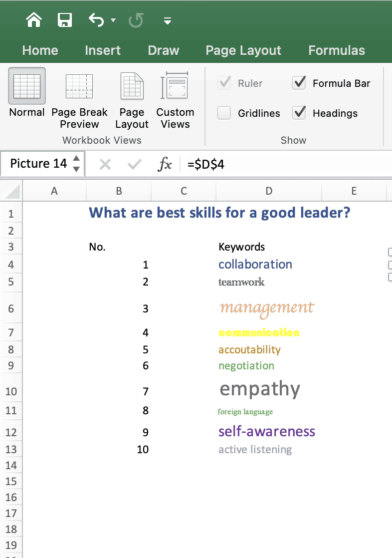
Task: Open Insert Function fx button
Action: tap(165, 164)
